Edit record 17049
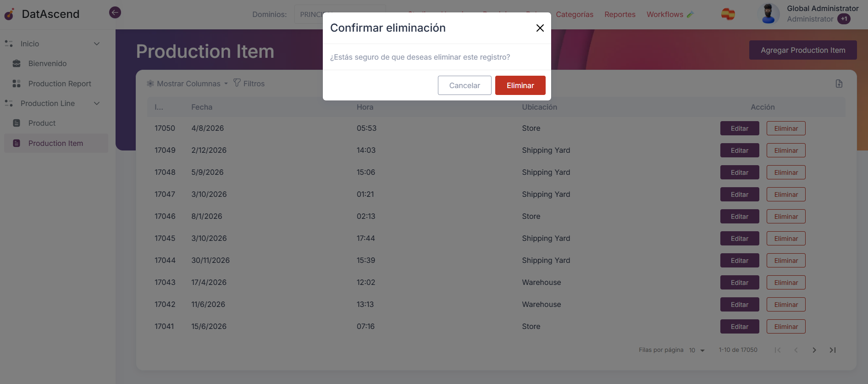868x384 pixels. 740,150
